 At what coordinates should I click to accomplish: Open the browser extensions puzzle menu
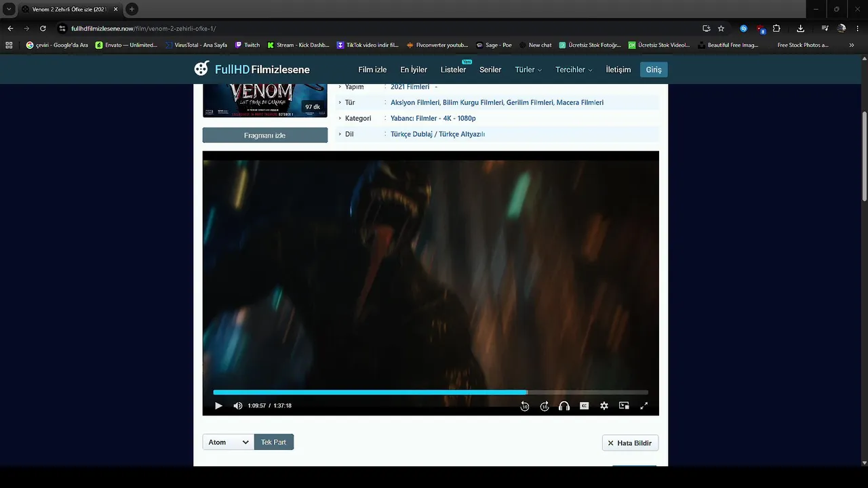(x=776, y=28)
